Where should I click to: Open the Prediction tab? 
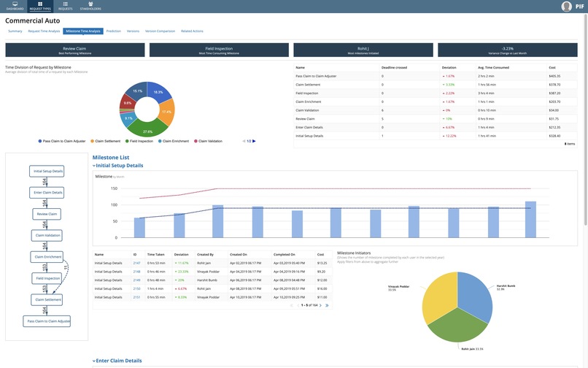pos(114,31)
